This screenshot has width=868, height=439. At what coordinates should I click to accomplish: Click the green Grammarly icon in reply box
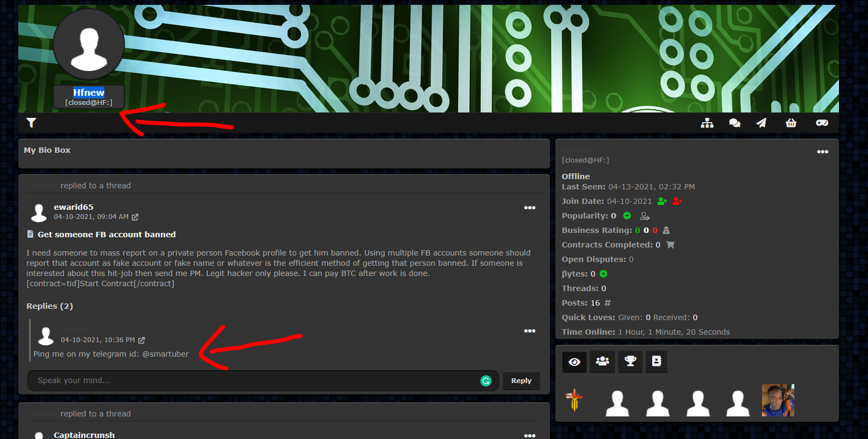pyautogui.click(x=486, y=381)
